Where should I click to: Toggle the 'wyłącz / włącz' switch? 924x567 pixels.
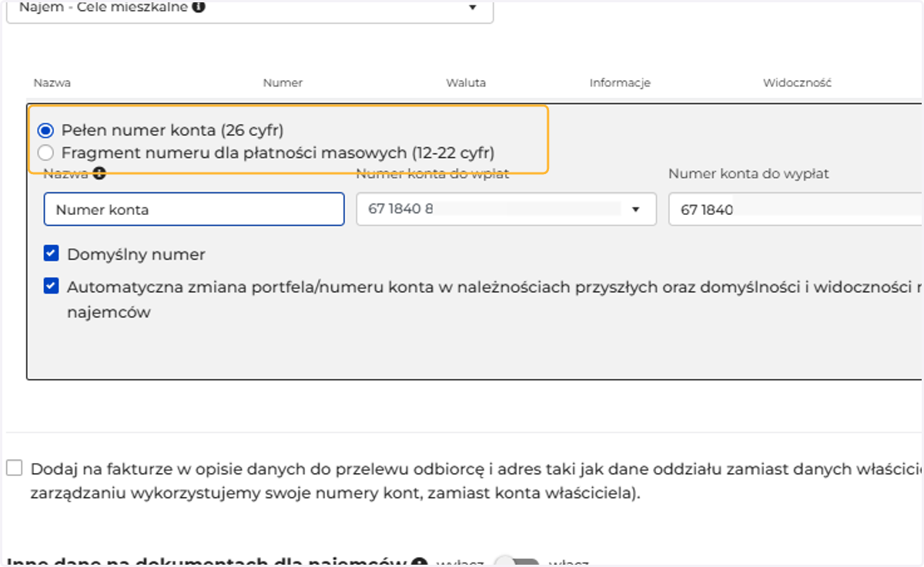coord(516,562)
